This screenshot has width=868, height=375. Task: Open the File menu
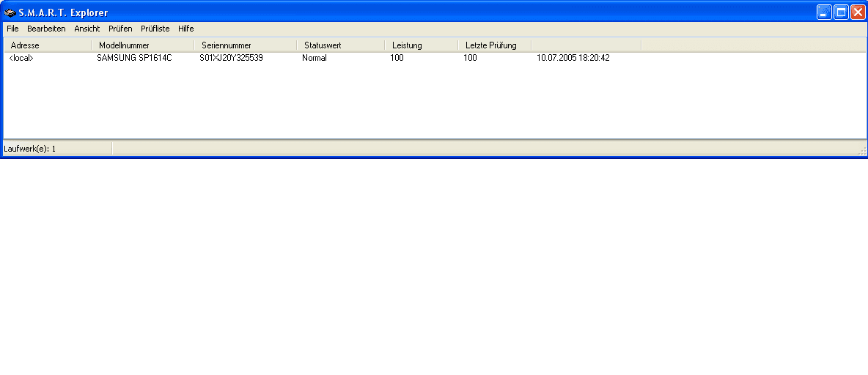(12, 29)
